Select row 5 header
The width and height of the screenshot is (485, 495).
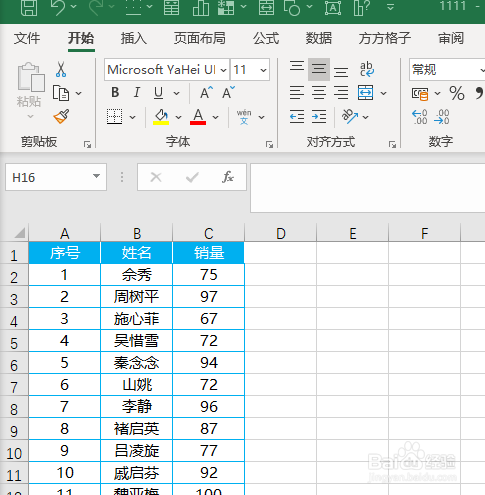(14, 342)
